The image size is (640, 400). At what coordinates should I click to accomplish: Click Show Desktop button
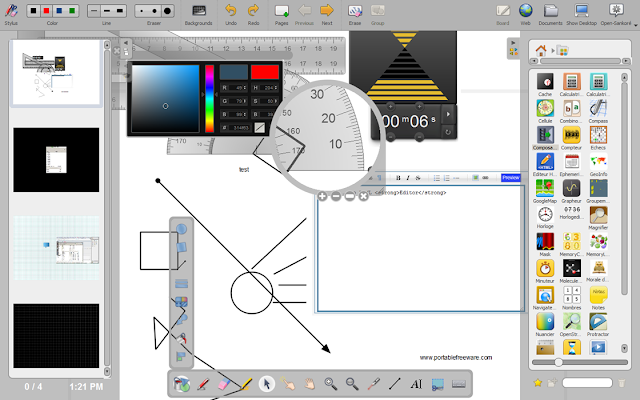[x=582, y=15]
